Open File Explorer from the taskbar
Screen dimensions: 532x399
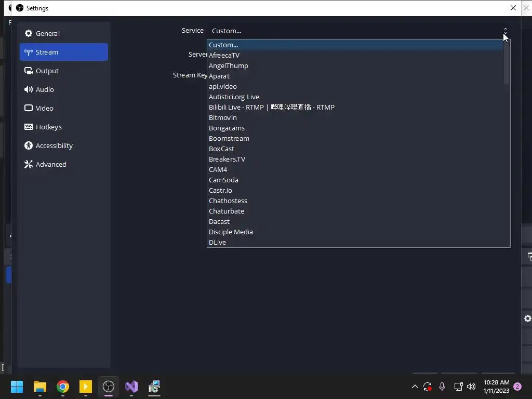click(39, 387)
